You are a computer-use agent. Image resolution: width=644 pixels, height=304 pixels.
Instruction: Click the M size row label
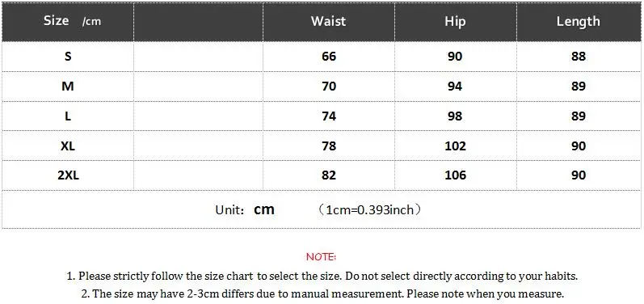point(68,87)
